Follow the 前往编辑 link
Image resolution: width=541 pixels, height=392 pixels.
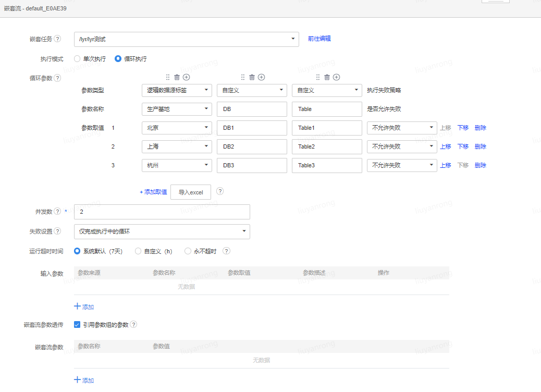click(x=319, y=39)
